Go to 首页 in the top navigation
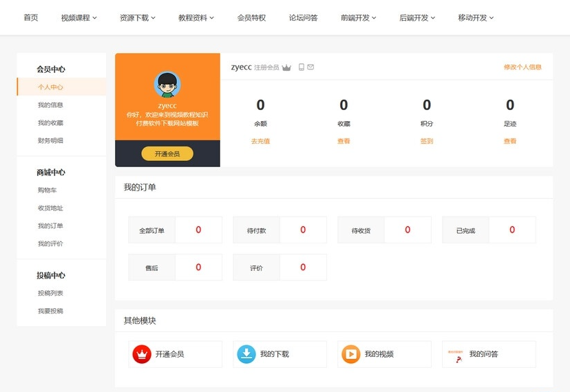Viewport: 570px width, 392px height. 31,18
